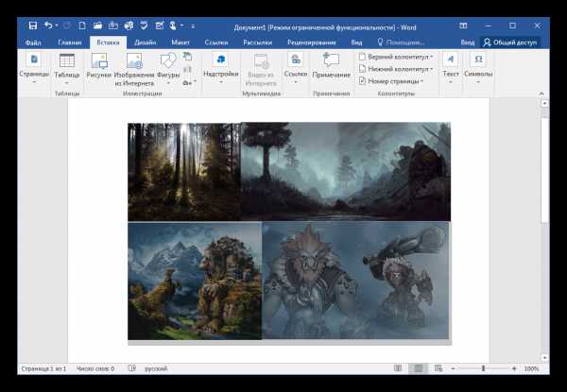
Task: Click the zoom out minus button
Action: 453,369
